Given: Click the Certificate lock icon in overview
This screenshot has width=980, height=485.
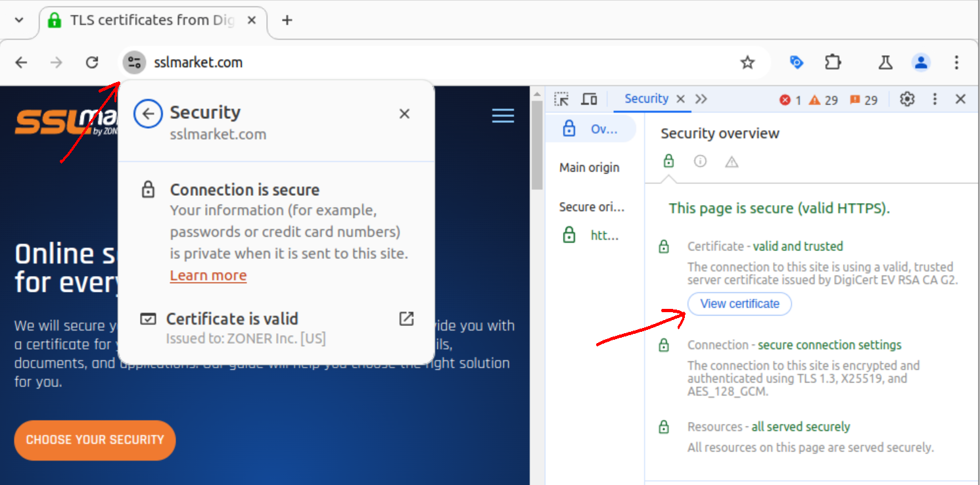Looking at the screenshot, I should click(x=664, y=247).
